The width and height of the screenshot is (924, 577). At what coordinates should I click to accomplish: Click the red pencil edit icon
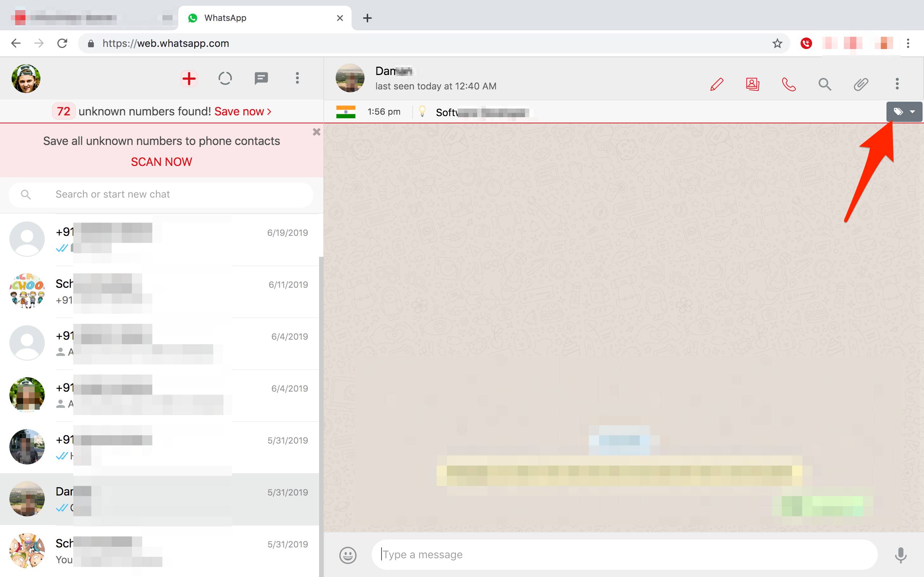(716, 84)
